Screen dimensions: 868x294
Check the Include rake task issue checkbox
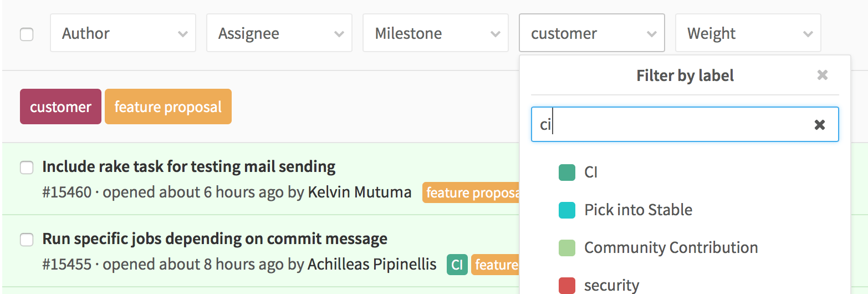coord(27,167)
